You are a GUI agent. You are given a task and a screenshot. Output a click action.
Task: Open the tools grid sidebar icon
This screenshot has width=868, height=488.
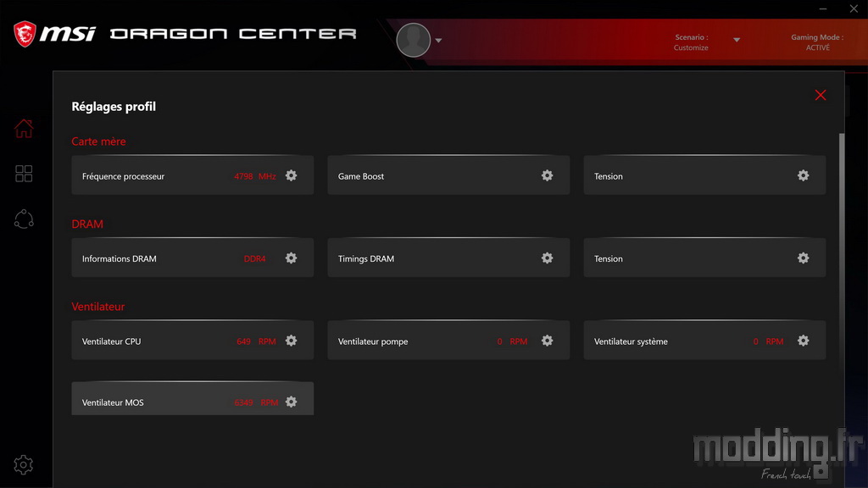[x=24, y=174]
